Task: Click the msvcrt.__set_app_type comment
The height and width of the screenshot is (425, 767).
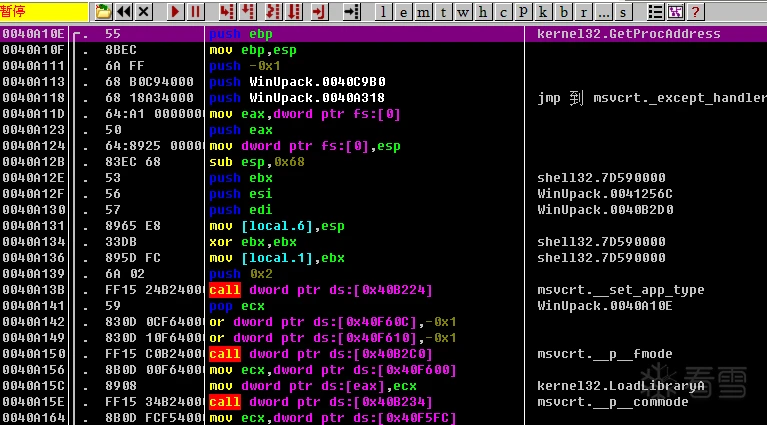Action: [x=621, y=290]
